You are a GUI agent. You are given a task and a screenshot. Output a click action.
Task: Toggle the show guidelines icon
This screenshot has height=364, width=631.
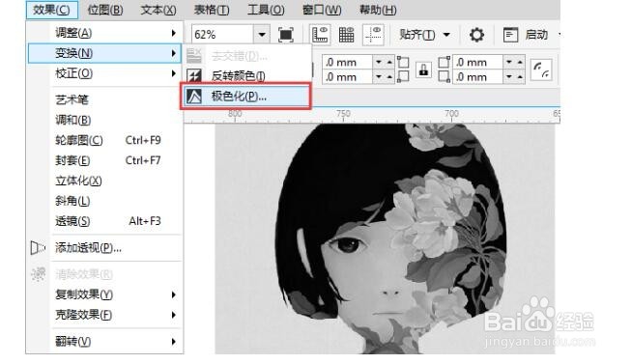coord(373,35)
